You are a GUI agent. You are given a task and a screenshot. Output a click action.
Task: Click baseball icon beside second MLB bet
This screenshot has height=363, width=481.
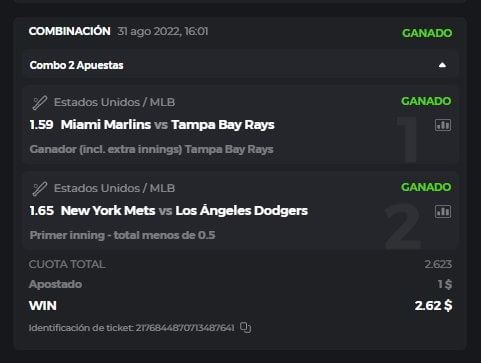tap(40, 189)
